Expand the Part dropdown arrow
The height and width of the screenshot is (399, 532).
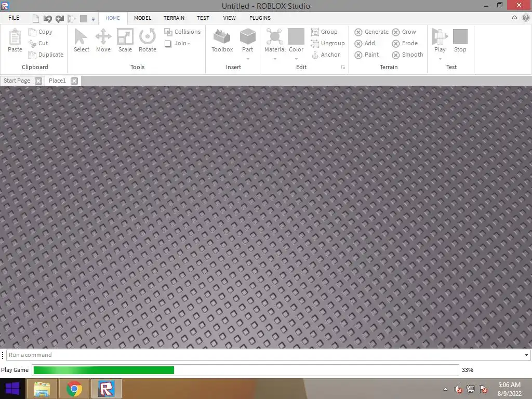pos(248,59)
